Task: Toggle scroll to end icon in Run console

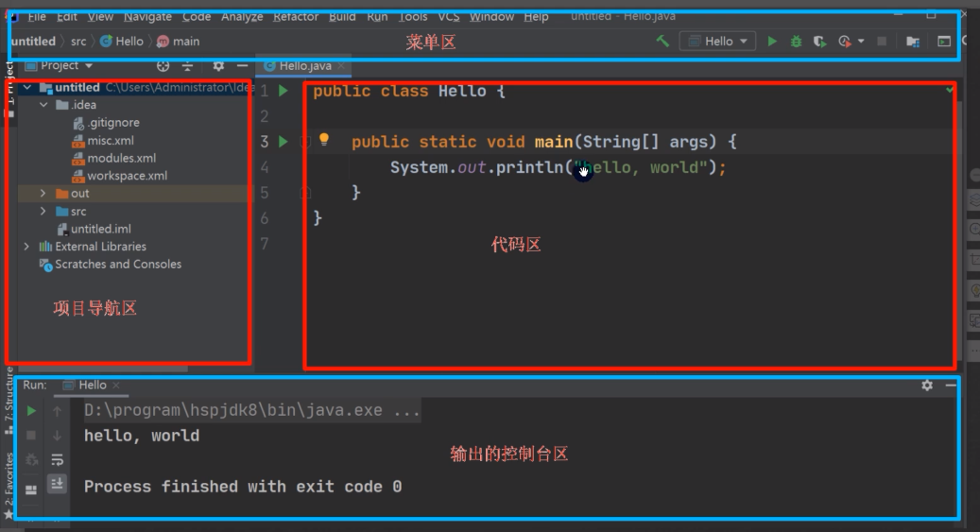Action: coord(57,484)
